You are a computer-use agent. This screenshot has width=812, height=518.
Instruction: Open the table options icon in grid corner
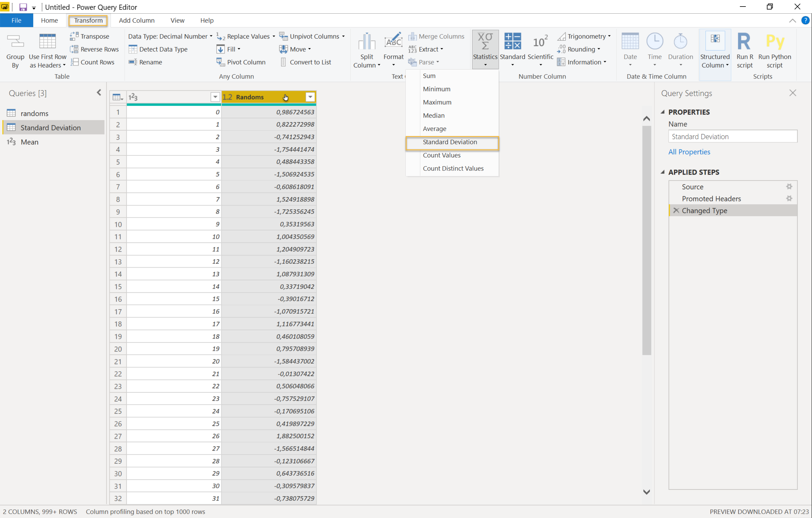tap(118, 97)
